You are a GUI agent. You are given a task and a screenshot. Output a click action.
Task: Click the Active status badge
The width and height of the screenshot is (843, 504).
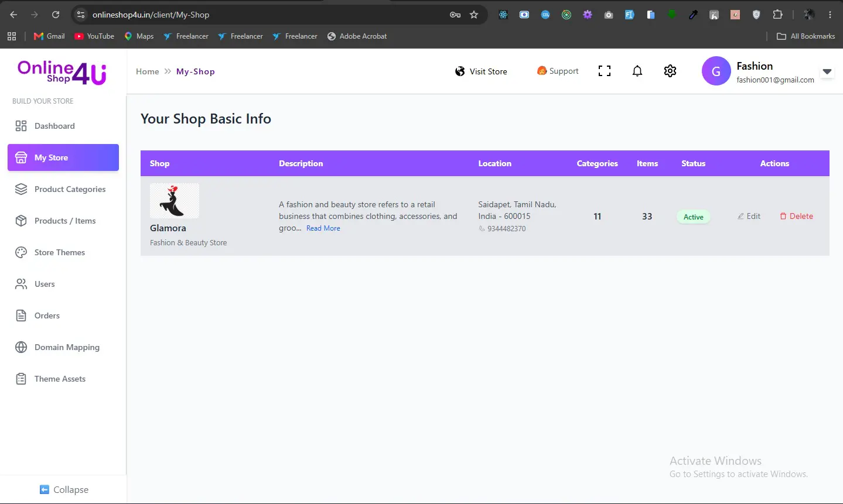coord(694,217)
